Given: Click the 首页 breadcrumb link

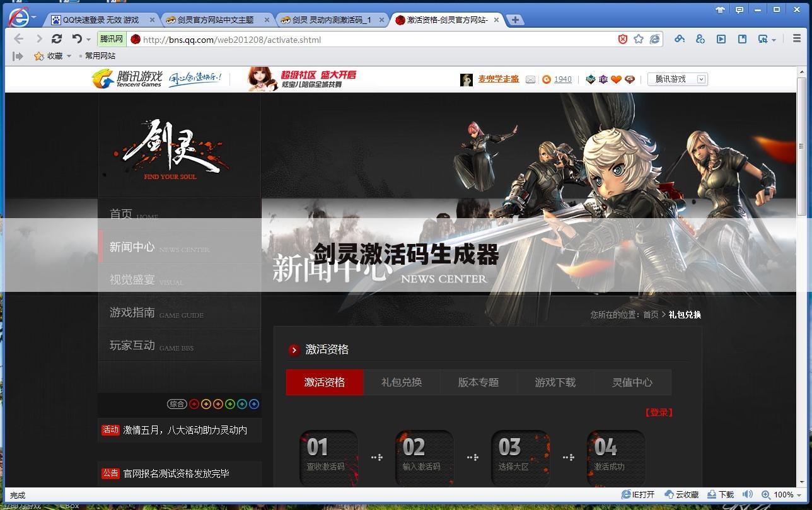Looking at the screenshot, I should click(651, 315).
